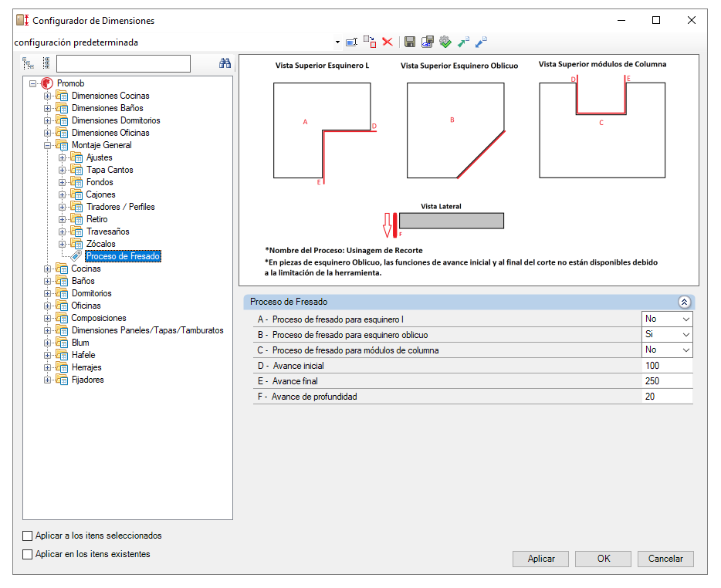
Task: Edit the Avance inicial value 100
Action: pos(667,366)
